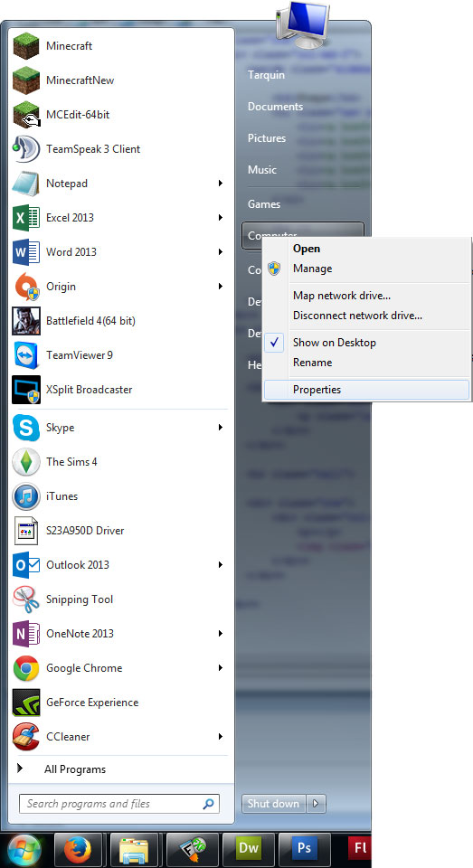
Task: Open shut down options arrow
Action: coord(316,803)
